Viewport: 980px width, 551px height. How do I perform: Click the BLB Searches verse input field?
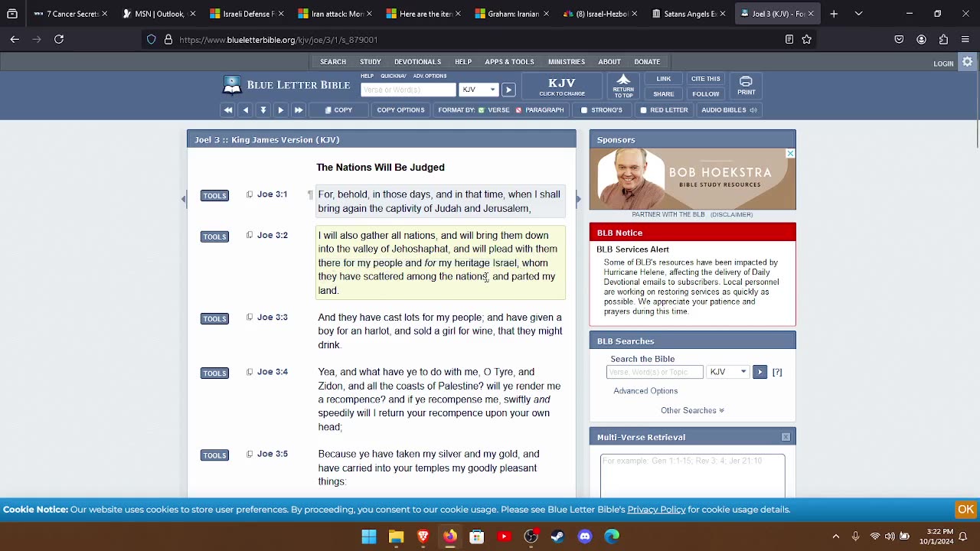(655, 372)
